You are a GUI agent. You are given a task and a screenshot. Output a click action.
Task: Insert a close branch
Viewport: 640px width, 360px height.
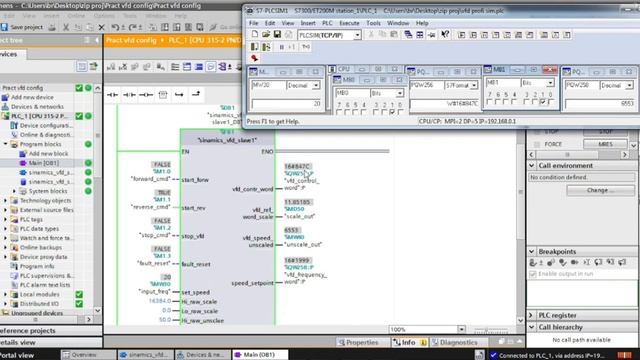click(196, 95)
